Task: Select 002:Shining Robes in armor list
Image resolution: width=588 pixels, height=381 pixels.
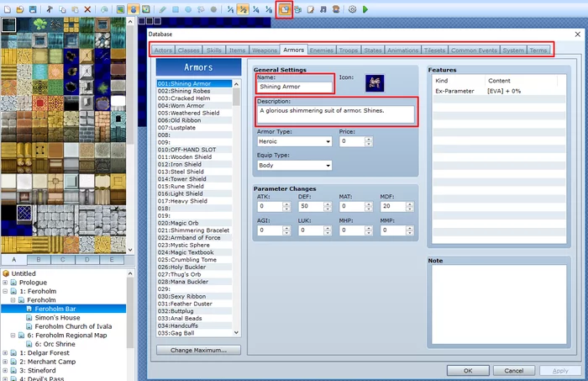Action: click(194, 91)
